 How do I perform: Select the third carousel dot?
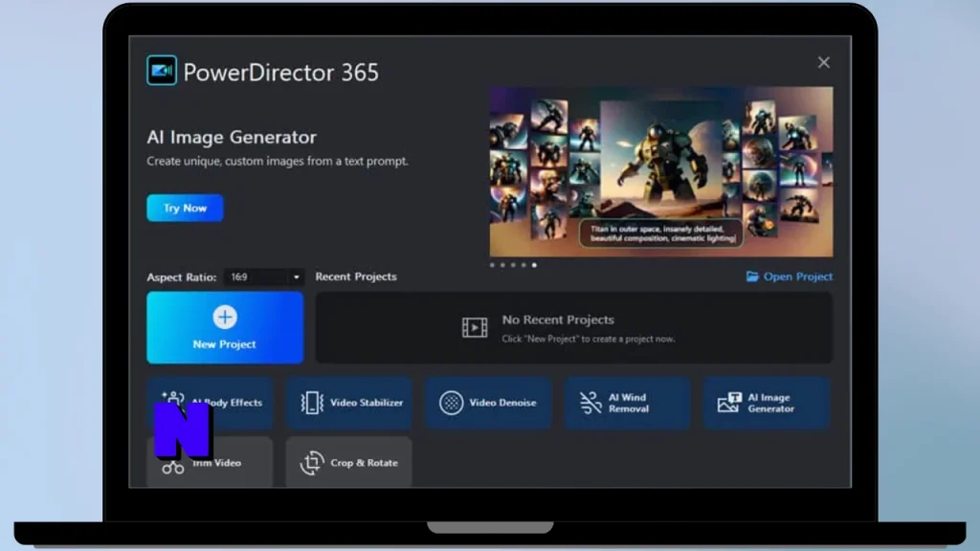click(x=513, y=265)
